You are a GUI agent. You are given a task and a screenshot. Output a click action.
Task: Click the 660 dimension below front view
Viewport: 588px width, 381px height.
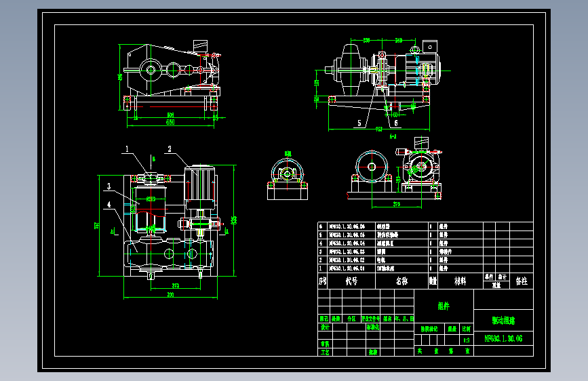tap(170, 122)
